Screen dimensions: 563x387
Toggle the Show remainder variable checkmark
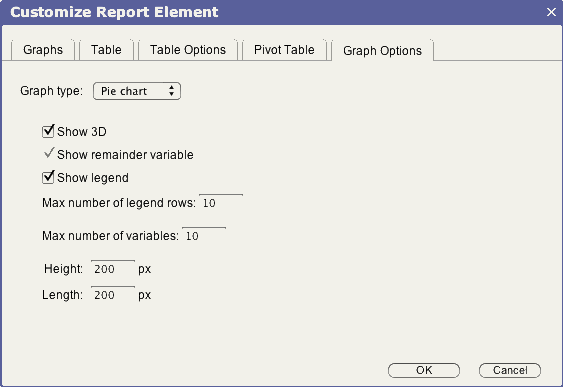(x=49, y=153)
